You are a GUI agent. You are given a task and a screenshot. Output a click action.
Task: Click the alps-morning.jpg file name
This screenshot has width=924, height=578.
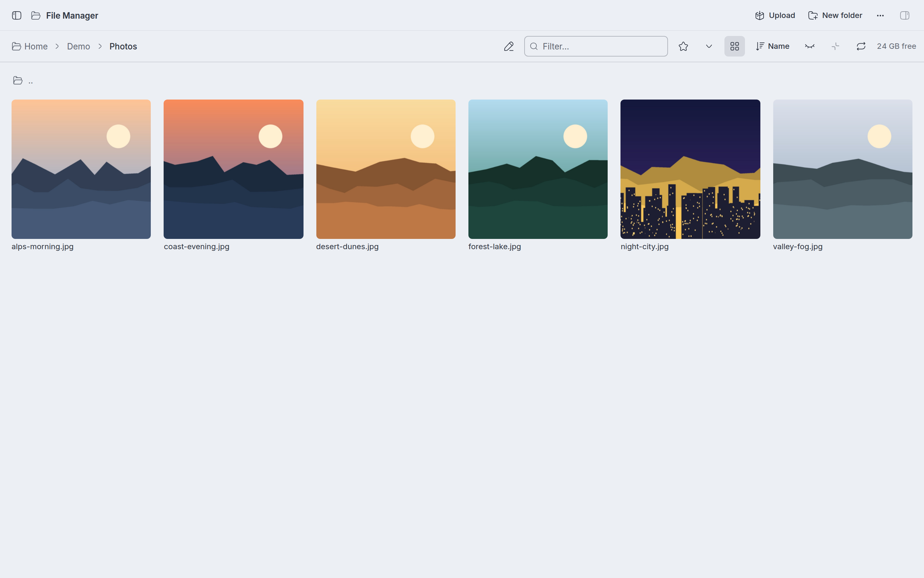tap(42, 247)
